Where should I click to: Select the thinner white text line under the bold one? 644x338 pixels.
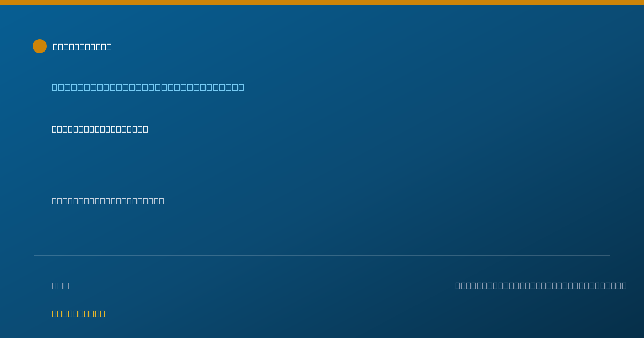[108, 201]
